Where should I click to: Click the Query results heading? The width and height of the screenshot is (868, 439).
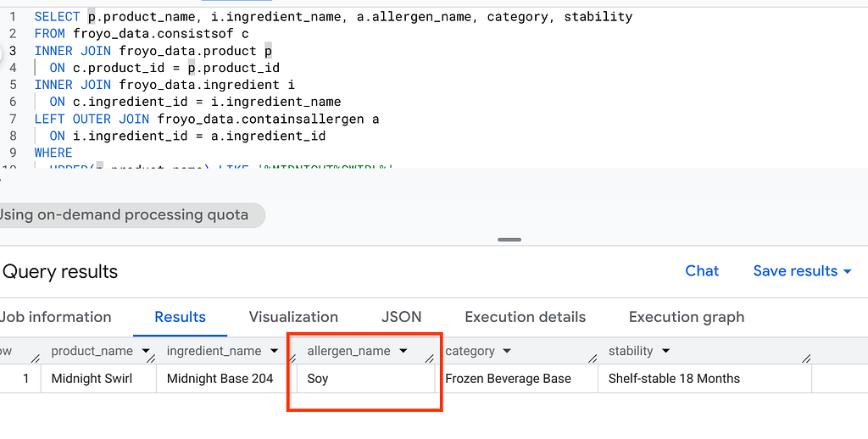coord(60,272)
